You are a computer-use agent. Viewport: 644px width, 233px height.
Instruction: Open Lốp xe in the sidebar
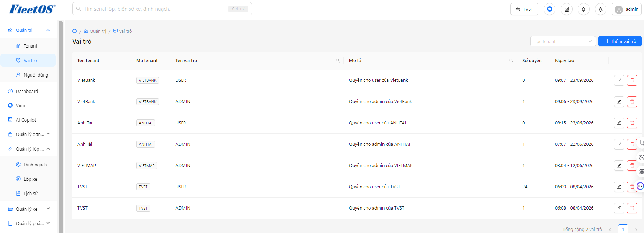tap(28, 179)
